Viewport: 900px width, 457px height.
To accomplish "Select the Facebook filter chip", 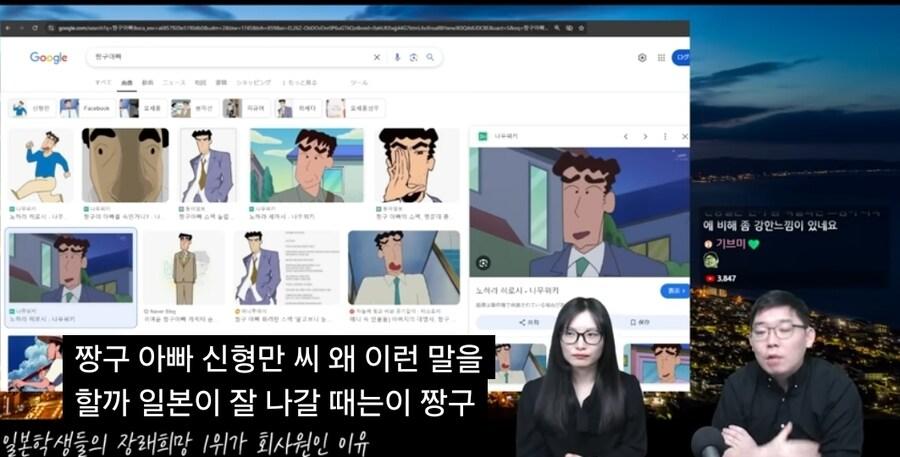I will [x=86, y=108].
